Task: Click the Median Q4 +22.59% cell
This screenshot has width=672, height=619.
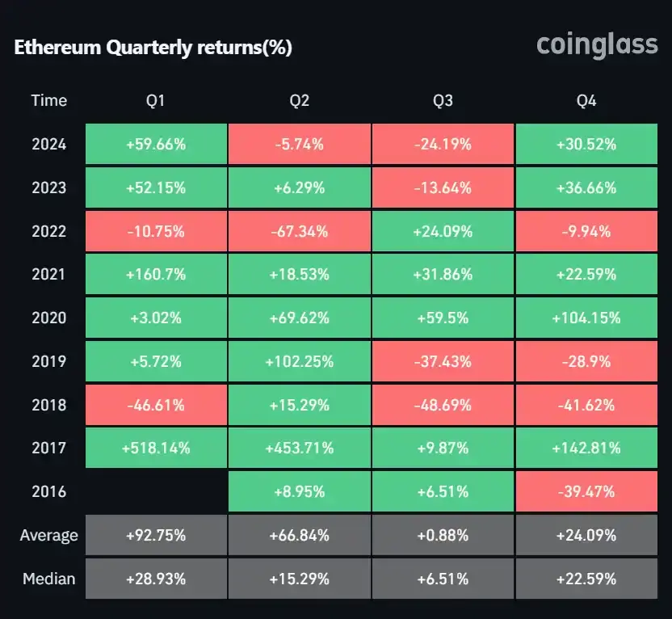Action: [586, 579]
